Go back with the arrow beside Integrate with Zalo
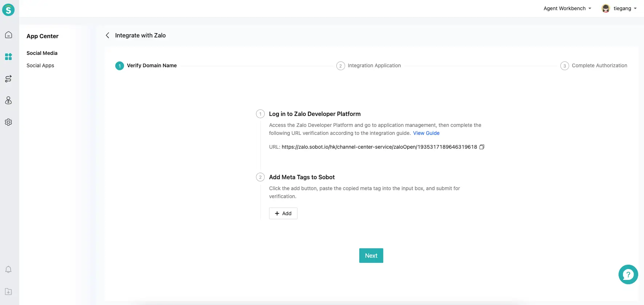Screen dimensions: 644x305 point(107,35)
